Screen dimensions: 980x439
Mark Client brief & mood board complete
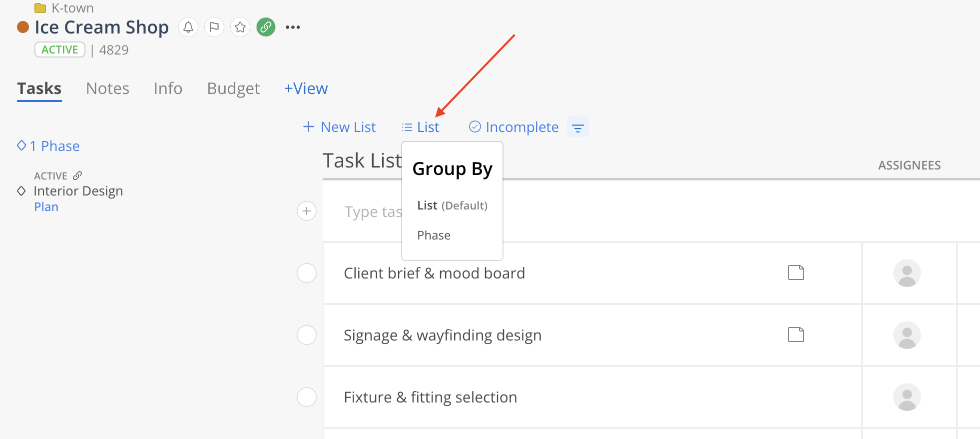pos(307,273)
